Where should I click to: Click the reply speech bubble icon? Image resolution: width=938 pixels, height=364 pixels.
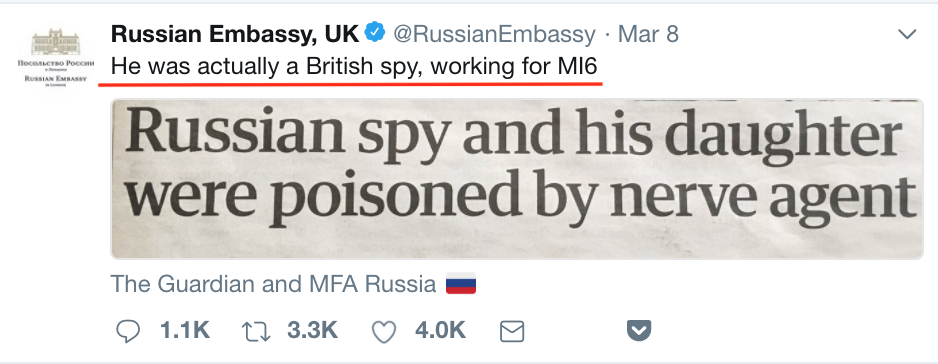[x=127, y=331]
